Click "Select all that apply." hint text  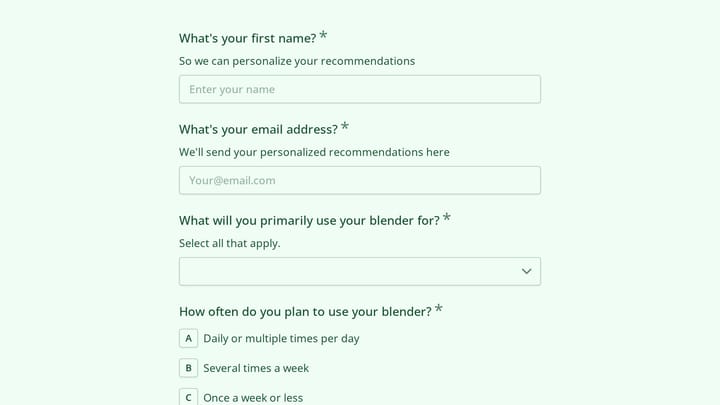click(230, 243)
